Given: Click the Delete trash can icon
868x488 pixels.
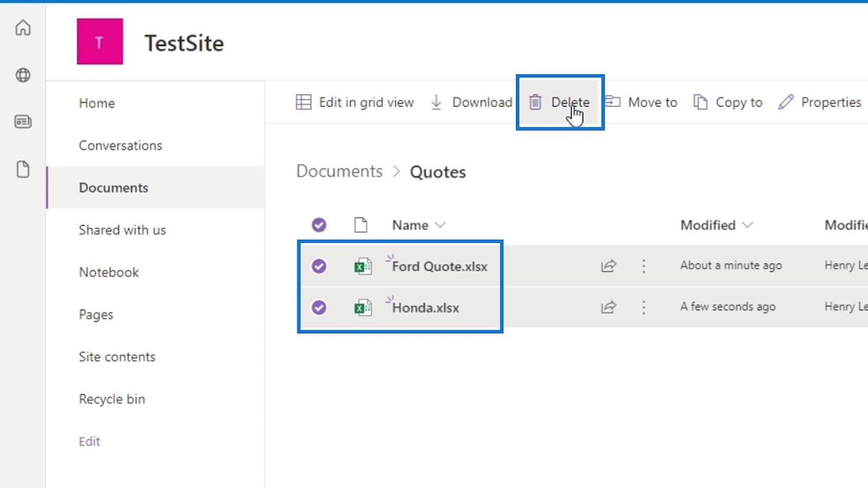Looking at the screenshot, I should [x=535, y=102].
